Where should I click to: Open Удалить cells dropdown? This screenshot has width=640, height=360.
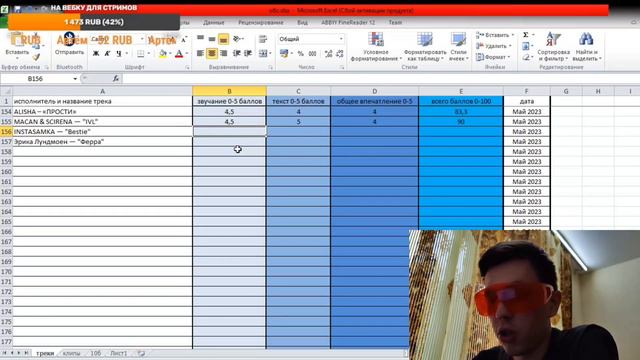pos(493,46)
